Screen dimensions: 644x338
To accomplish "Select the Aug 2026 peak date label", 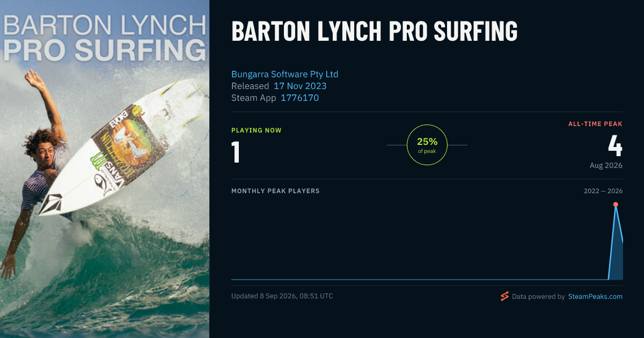I will 606,165.
